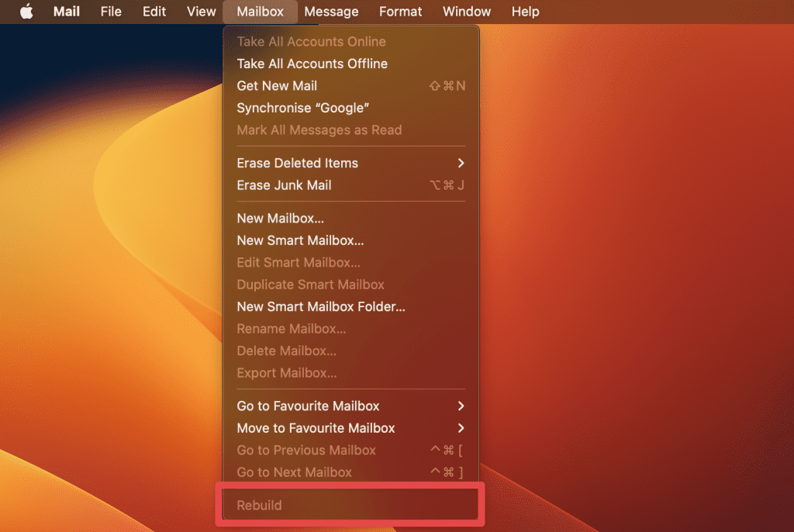Viewport: 794px width, 532px height.
Task: Choose Go to Next Mailbox
Action: [350, 472]
